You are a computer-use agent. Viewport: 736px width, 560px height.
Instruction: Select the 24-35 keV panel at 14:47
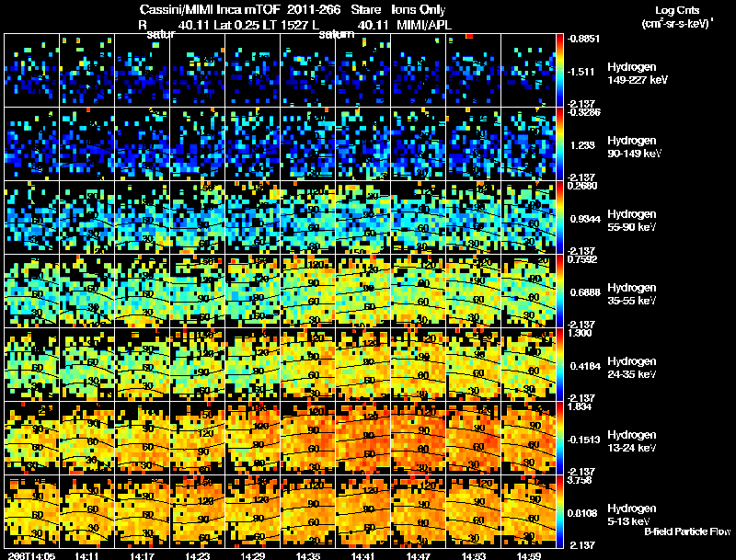pyautogui.click(x=419, y=365)
